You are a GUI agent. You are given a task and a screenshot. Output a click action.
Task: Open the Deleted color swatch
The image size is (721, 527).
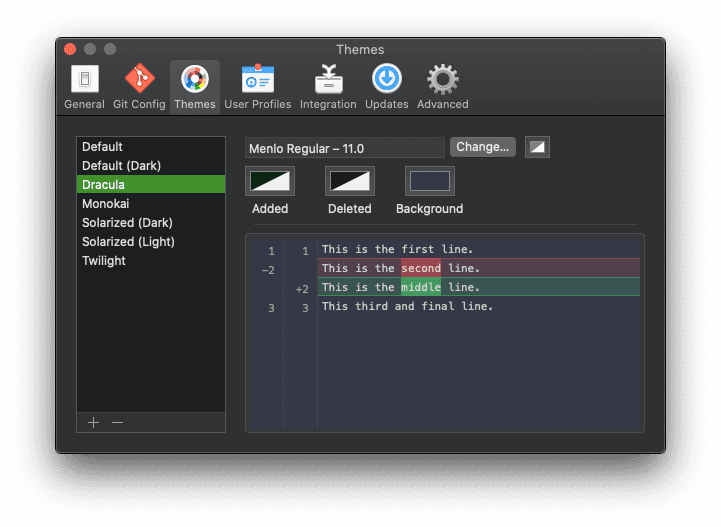349,181
